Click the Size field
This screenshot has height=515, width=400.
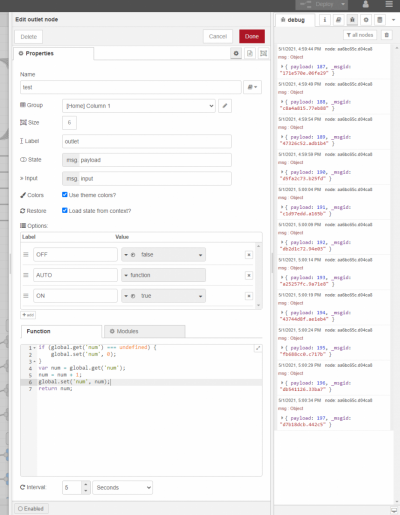tap(69, 123)
